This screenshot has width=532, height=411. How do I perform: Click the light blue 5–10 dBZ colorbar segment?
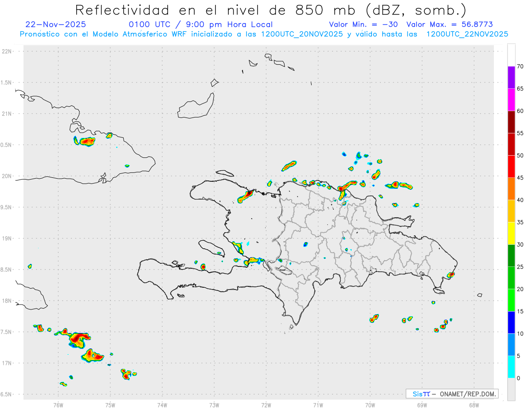point(511,345)
